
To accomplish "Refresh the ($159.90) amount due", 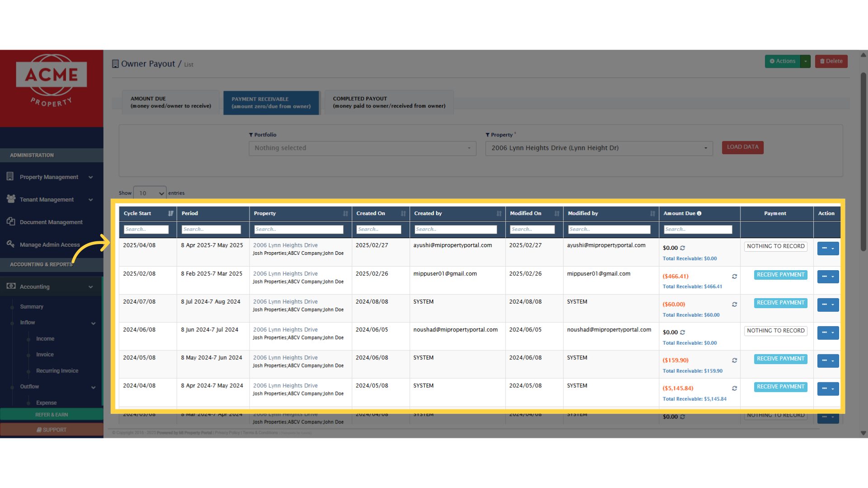I will pyautogui.click(x=735, y=361).
